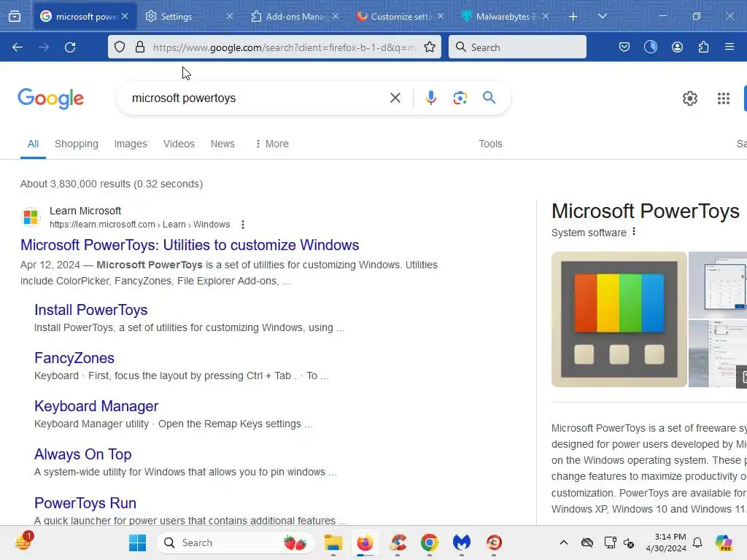Select the Shopping results tab
The height and width of the screenshot is (560, 747).
coord(76,144)
